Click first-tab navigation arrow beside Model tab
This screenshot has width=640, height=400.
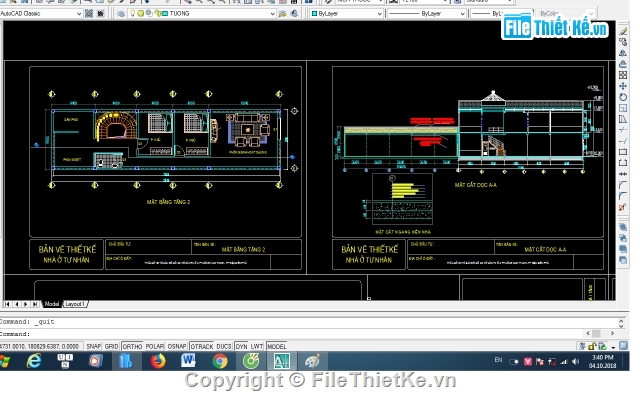[x=7, y=304]
